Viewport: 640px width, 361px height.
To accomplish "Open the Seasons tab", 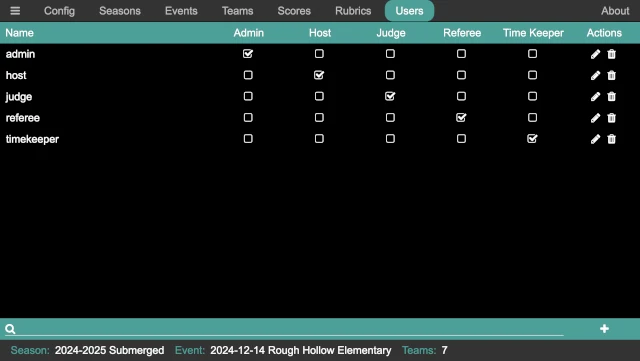I will click(x=120, y=11).
